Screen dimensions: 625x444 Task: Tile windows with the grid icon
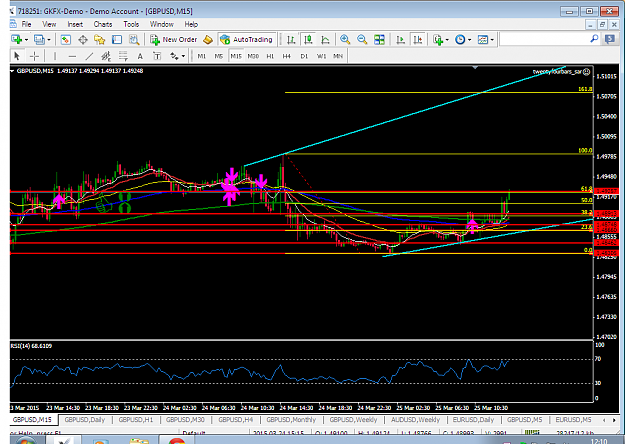coord(379,39)
